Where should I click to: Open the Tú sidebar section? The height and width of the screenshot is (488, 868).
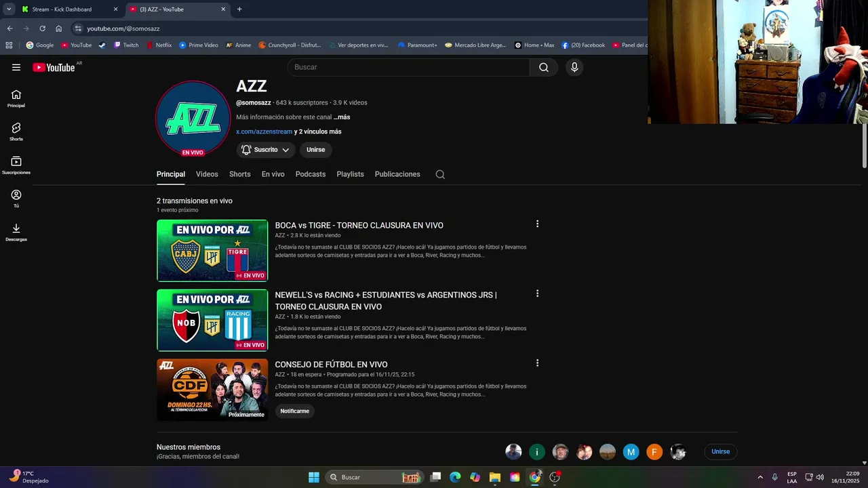[x=16, y=199]
